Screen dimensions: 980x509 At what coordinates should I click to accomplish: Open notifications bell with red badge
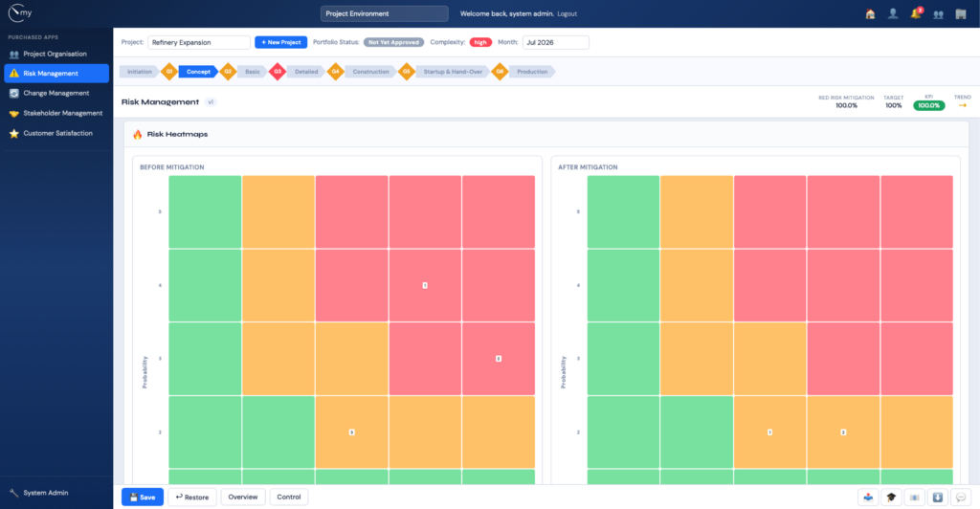tap(916, 13)
